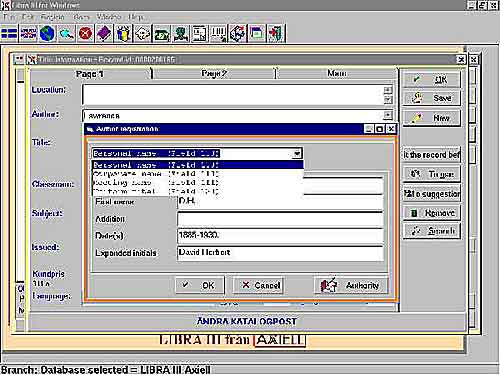Click the 'record bef' side button
Screen dimensions: 500x375
432,155
